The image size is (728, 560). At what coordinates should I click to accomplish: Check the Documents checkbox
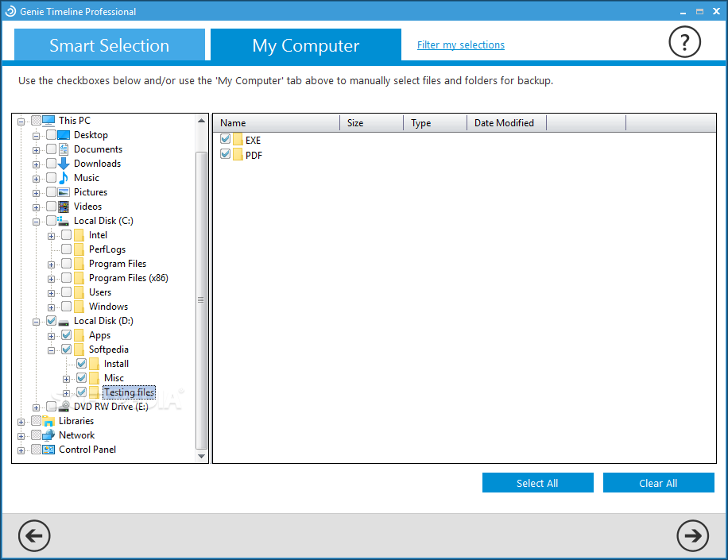51,149
